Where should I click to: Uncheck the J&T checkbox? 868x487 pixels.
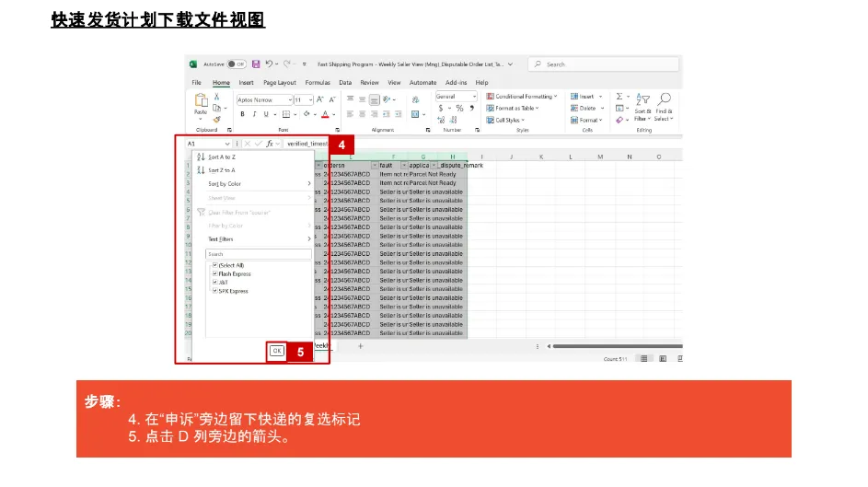(214, 283)
